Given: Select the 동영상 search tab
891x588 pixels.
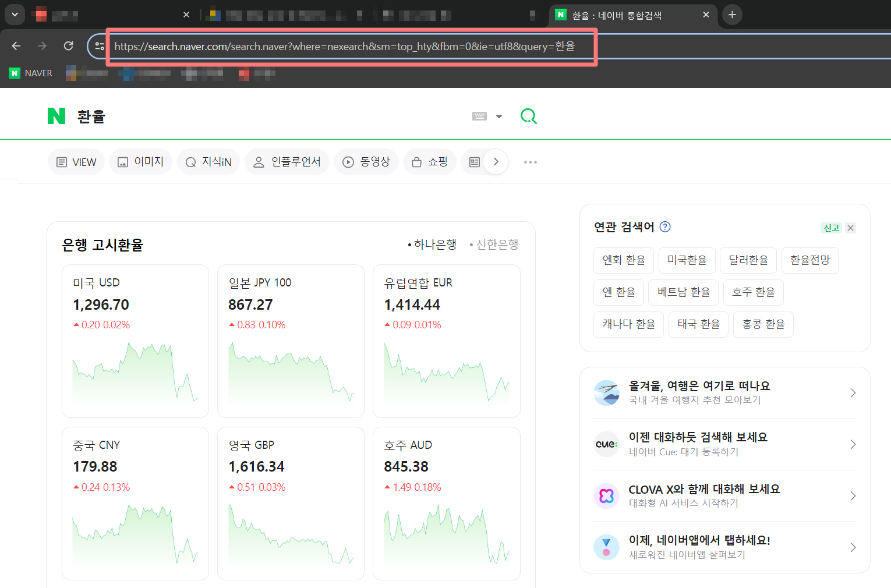Looking at the screenshot, I should tap(366, 162).
